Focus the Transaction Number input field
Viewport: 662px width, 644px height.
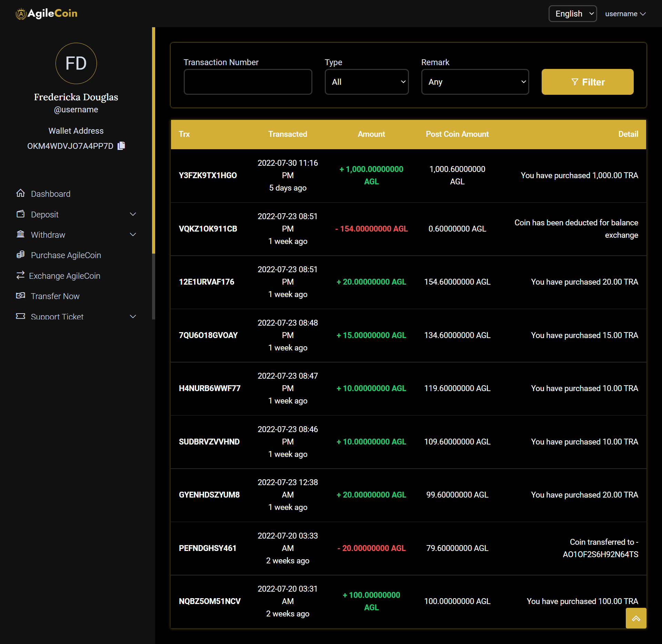pyautogui.click(x=248, y=82)
